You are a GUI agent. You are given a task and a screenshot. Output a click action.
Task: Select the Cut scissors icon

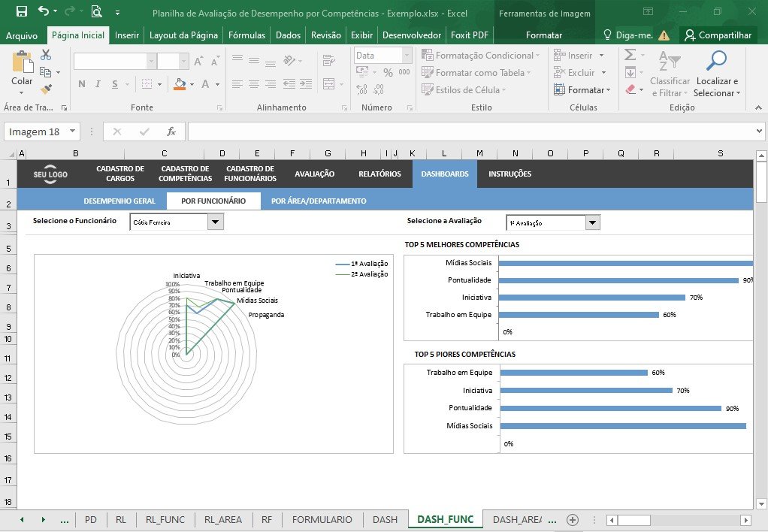coord(46,54)
